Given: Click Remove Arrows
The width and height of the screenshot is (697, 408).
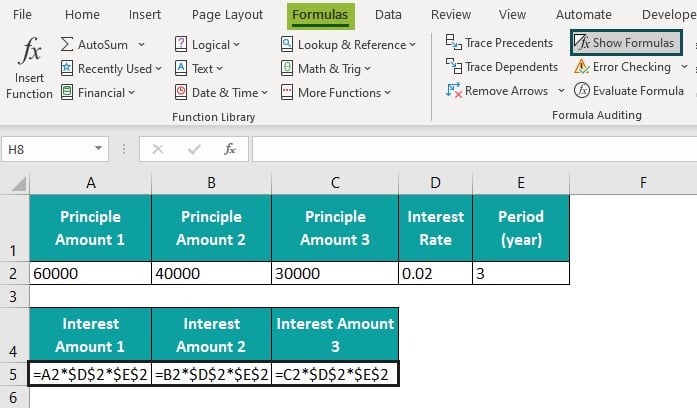Looking at the screenshot, I should (x=497, y=91).
